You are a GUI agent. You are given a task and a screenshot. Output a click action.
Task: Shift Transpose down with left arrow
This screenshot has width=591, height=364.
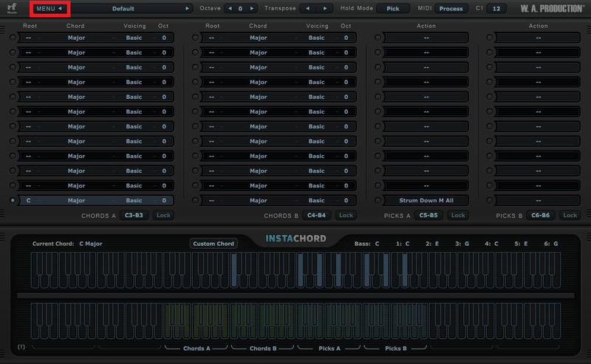tap(307, 9)
